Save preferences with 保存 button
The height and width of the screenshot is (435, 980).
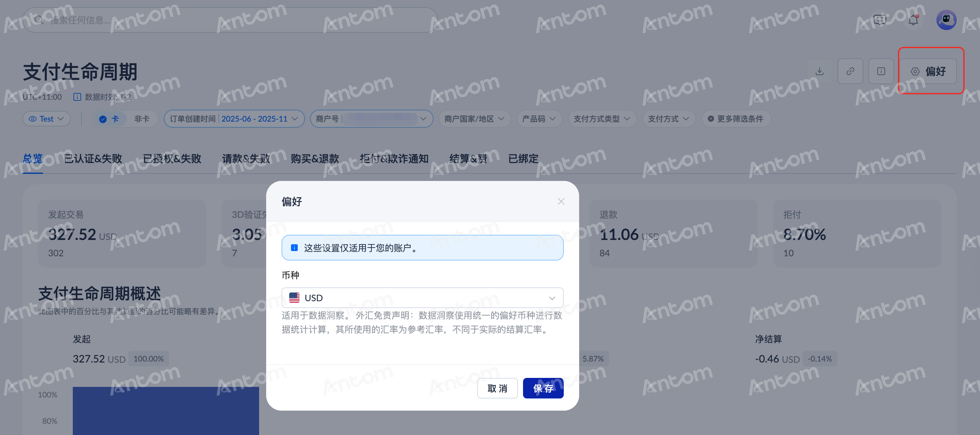(x=543, y=388)
